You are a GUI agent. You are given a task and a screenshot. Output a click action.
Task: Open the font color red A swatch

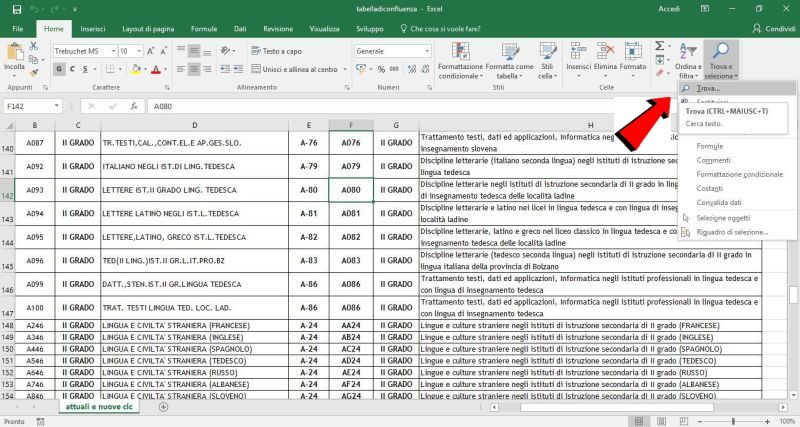155,69
